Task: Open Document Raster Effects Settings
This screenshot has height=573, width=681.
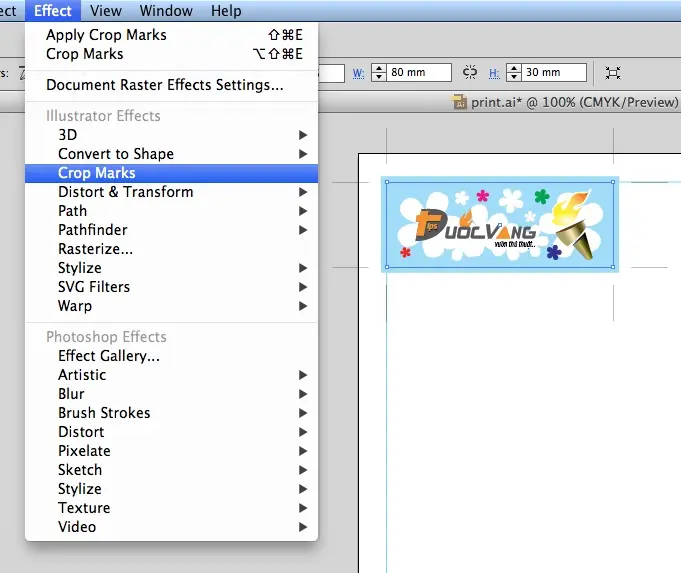Action: coord(164,85)
